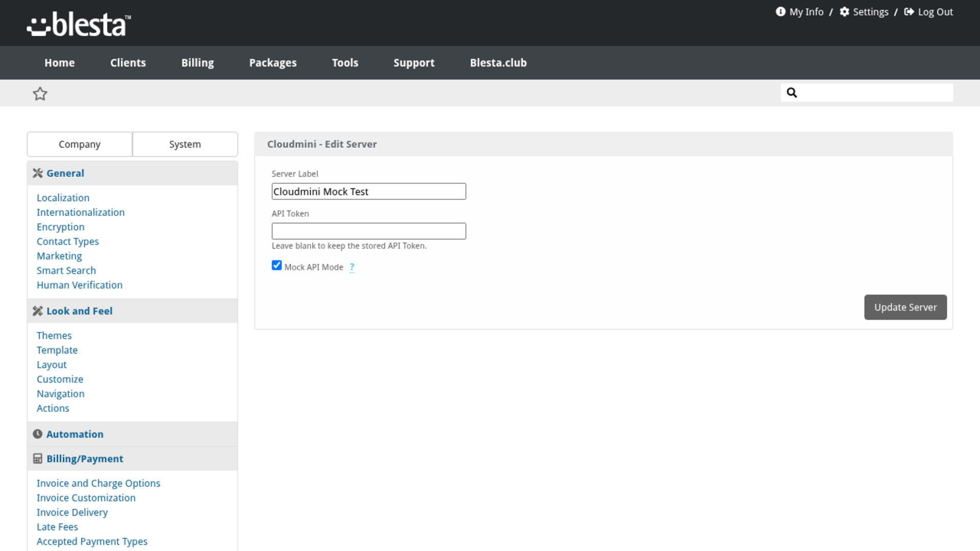Image resolution: width=980 pixels, height=551 pixels.
Task: Collapse the Billing/Payment section
Action: pos(132,459)
